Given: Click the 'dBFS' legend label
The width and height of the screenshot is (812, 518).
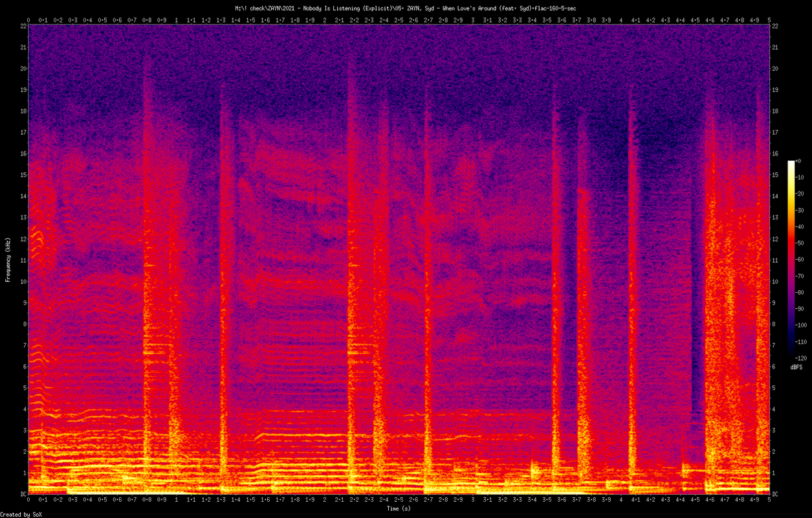Looking at the screenshot, I should click(796, 367).
